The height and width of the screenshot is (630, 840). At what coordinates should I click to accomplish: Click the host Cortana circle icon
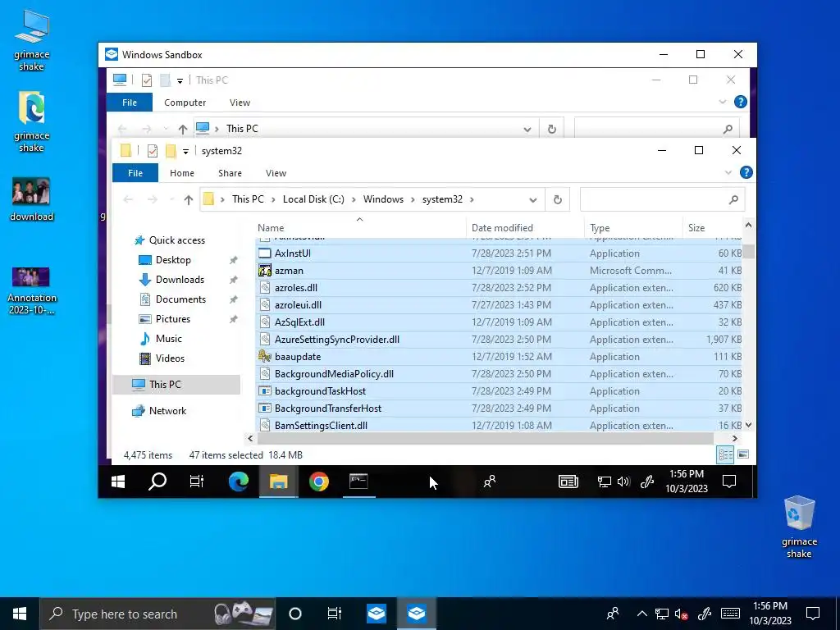(295, 614)
